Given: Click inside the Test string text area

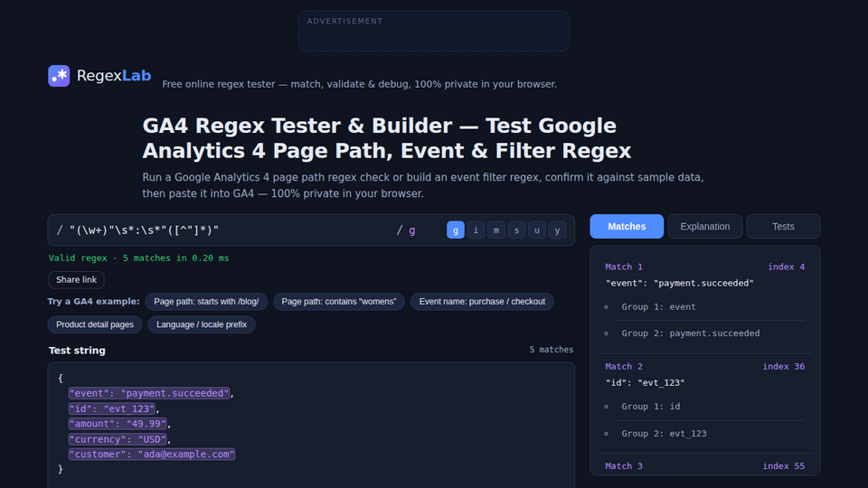Looking at the screenshot, I should (311, 425).
